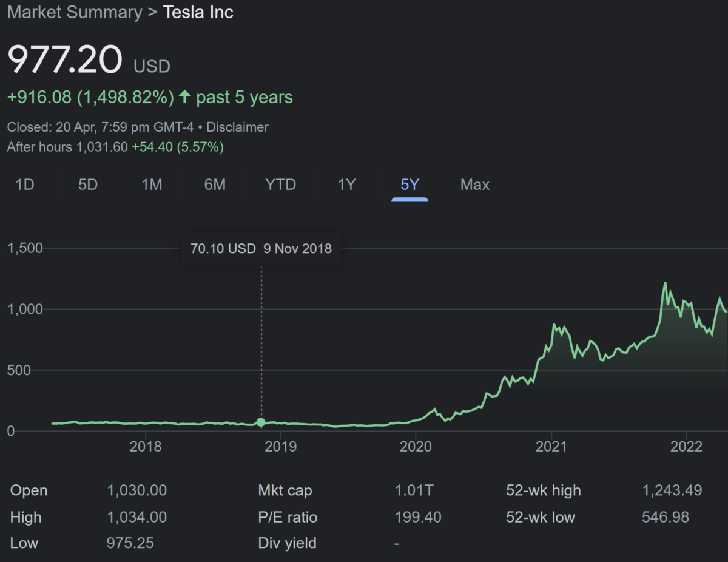The height and width of the screenshot is (562, 728).
Task: Click the +916.08 (1,498.82%) change text
Action: (x=90, y=97)
